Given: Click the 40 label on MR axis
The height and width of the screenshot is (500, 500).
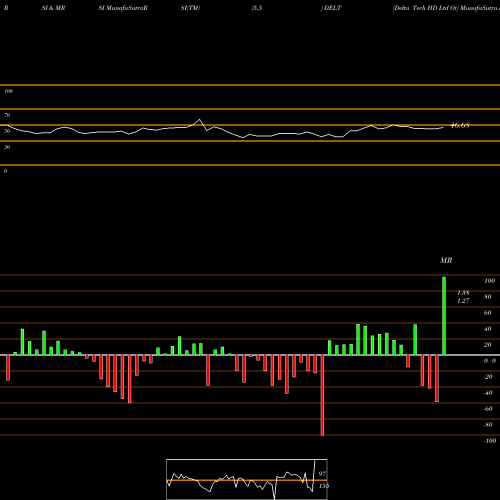Looking at the screenshot, I should (x=488, y=329).
